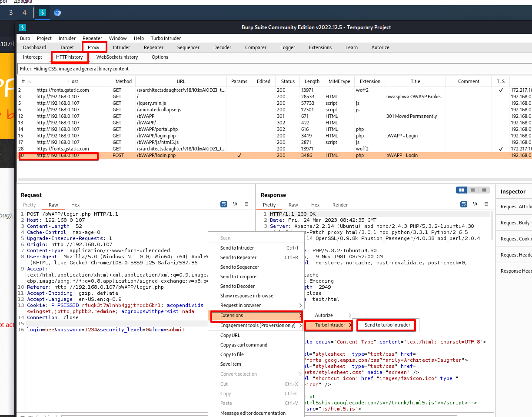The width and height of the screenshot is (532, 417).
Task: Expand Request Body Parameters in the Inspector
Action: [516, 223]
